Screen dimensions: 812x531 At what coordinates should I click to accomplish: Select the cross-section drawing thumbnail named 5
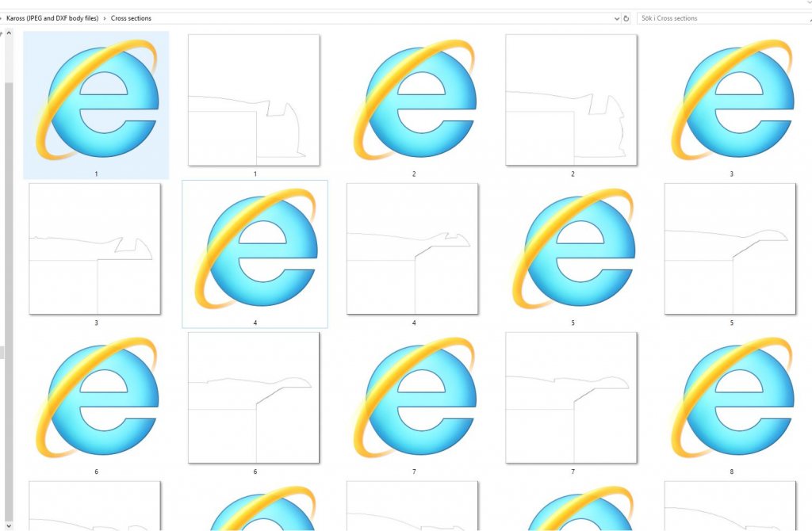click(730, 248)
